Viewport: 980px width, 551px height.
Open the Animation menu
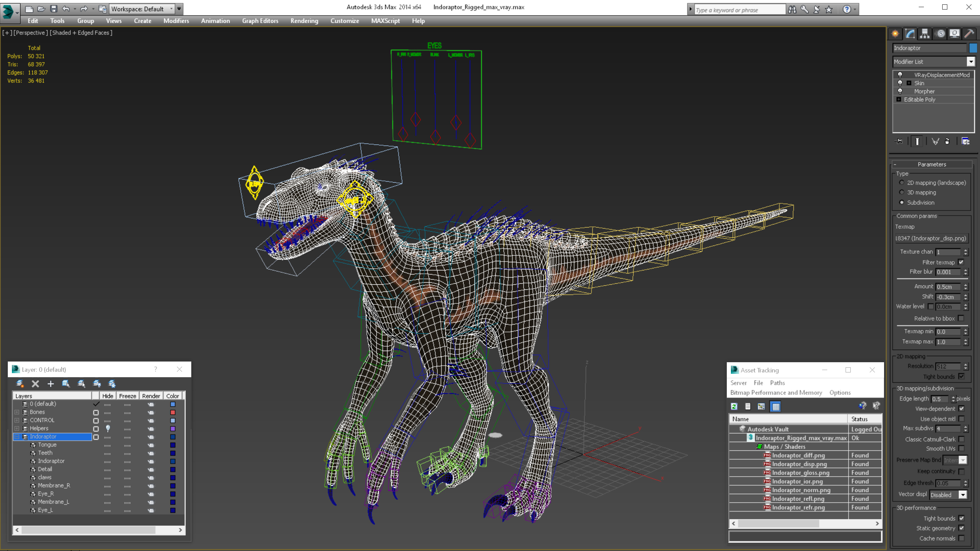pos(215,21)
